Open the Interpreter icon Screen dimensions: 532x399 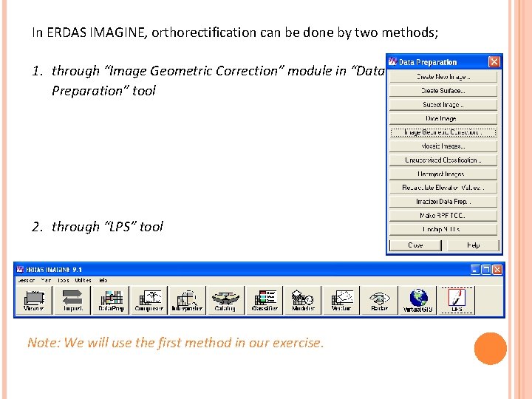pyautogui.click(x=188, y=300)
